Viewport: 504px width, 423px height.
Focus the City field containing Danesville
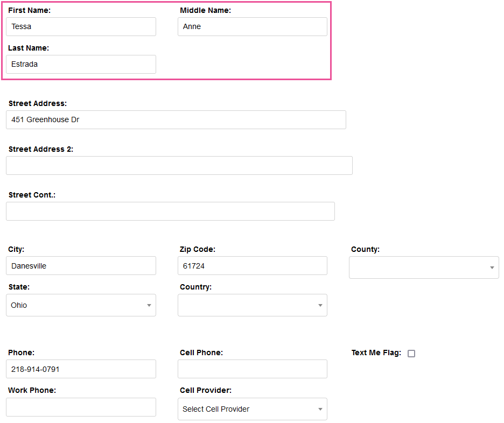pyautogui.click(x=81, y=266)
